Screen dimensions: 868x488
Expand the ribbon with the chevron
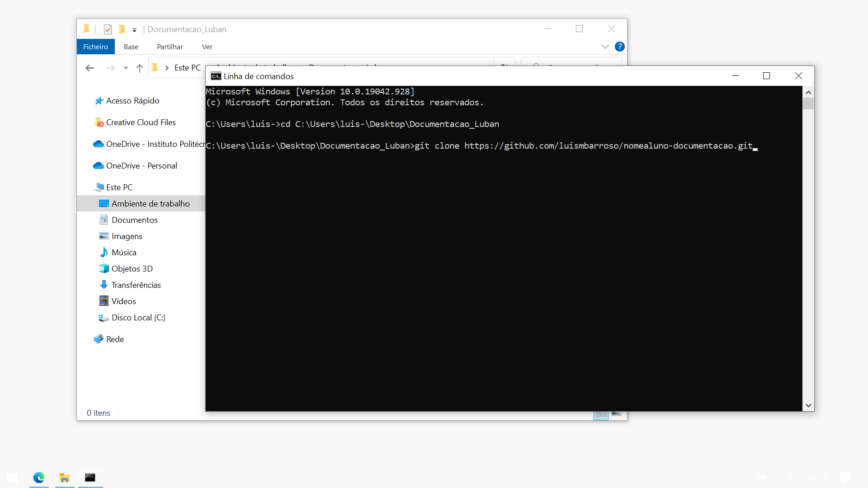pos(605,47)
